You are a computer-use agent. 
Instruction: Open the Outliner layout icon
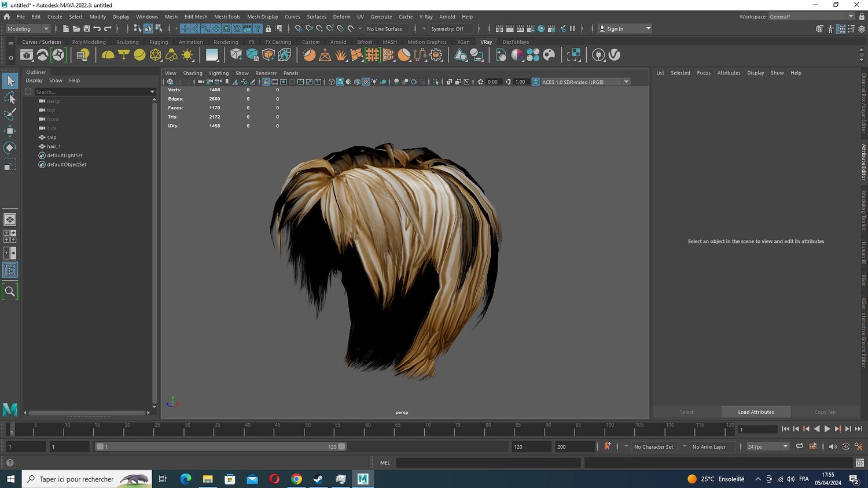[10, 270]
